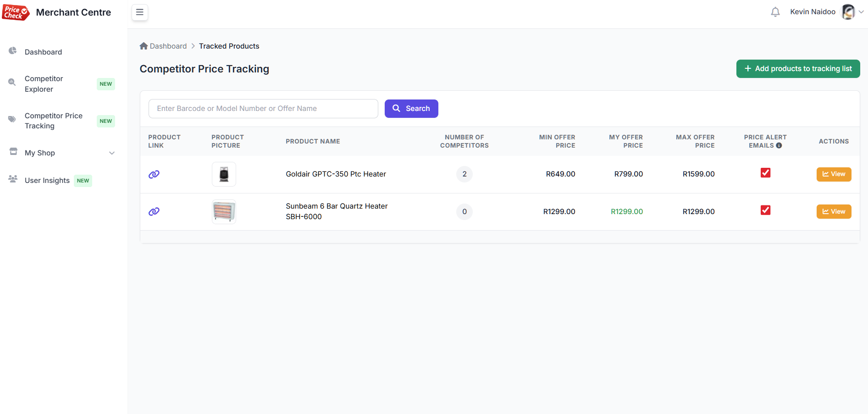Expand the user account dropdown chevron
Screen dimensions: 868x414
pos(861,12)
